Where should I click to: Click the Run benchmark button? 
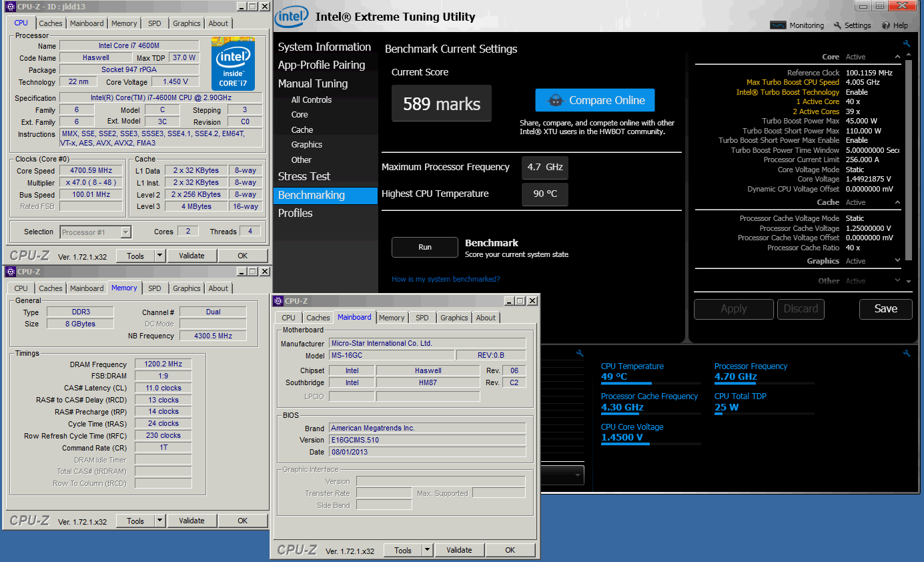coord(425,247)
